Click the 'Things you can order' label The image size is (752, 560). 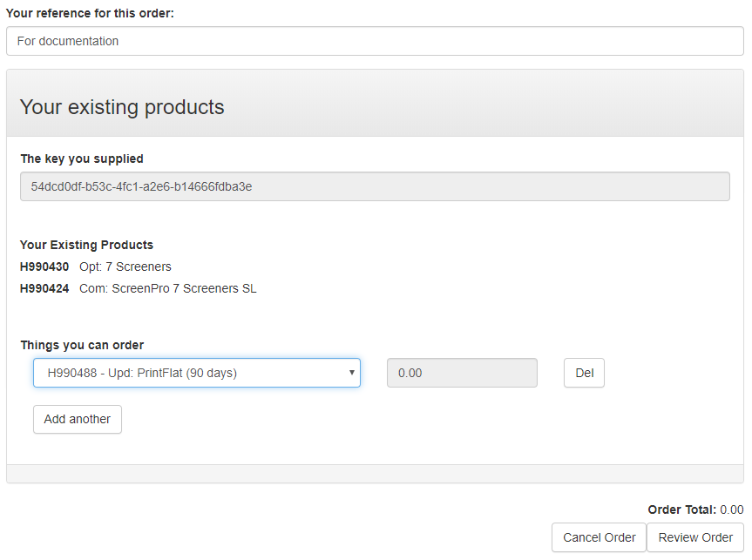pos(82,345)
